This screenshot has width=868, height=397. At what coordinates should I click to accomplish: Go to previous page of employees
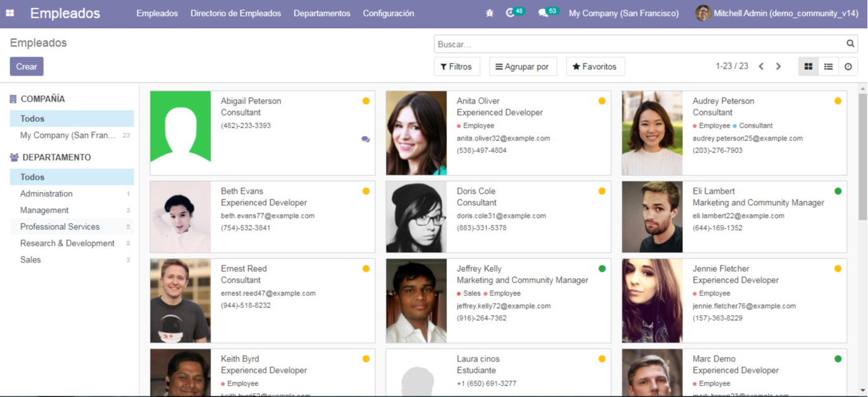[761, 67]
